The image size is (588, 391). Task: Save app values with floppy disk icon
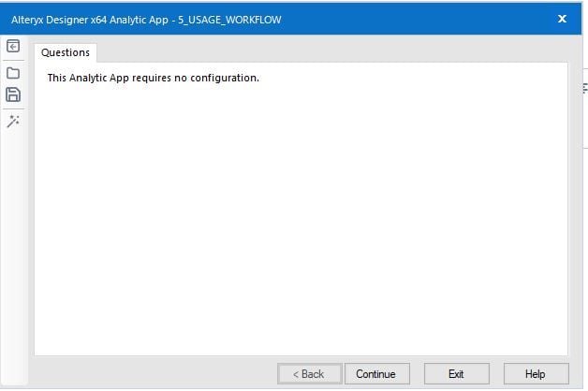coord(13,94)
